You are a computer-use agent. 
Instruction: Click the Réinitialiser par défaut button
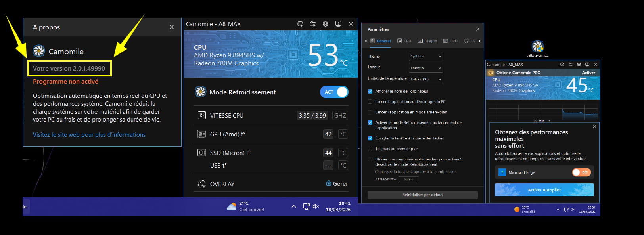pyautogui.click(x=422, y=195)
